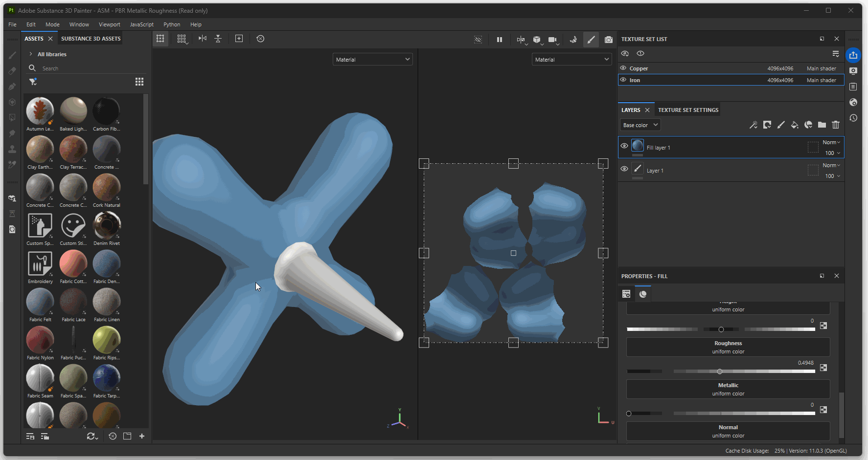Delete layer using the trash icon
Image resolution: width=868 pixels, height=460 pixels.
[x=836, y=125]
